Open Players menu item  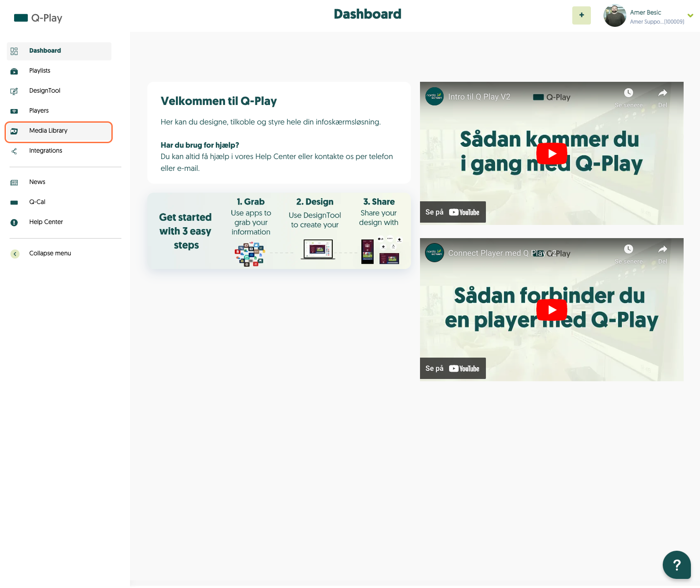59,111
